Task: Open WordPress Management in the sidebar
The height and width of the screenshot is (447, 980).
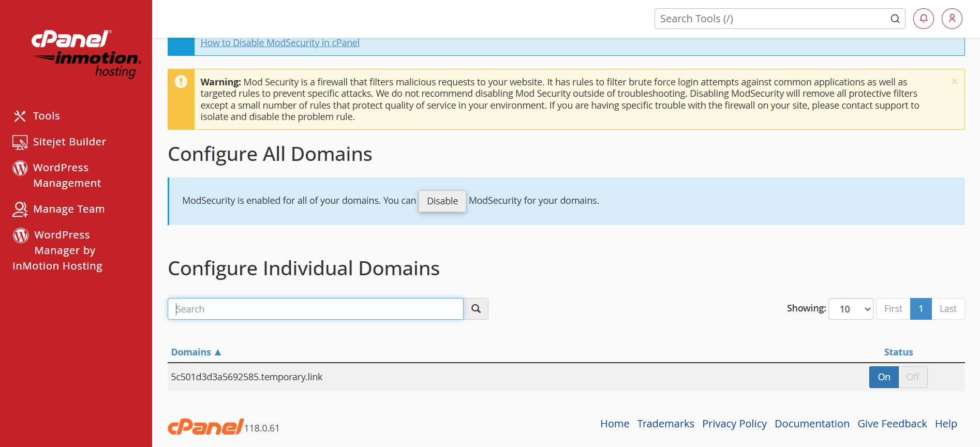Action: tap(67, 175)
